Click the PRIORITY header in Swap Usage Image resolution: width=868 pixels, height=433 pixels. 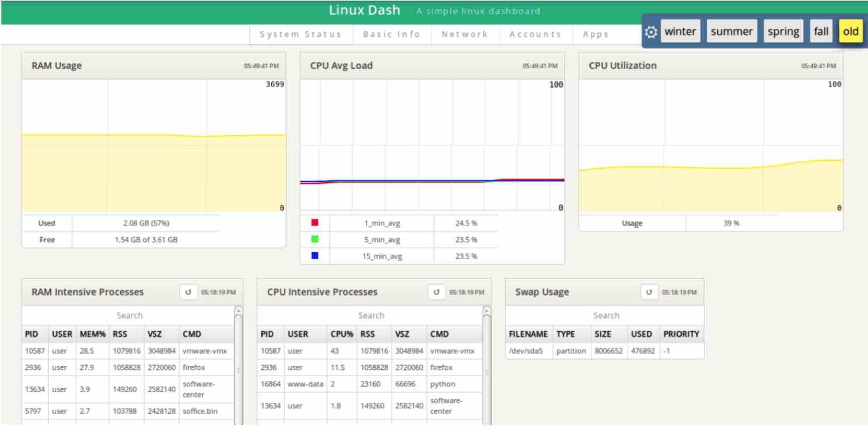tap(681, 334)
